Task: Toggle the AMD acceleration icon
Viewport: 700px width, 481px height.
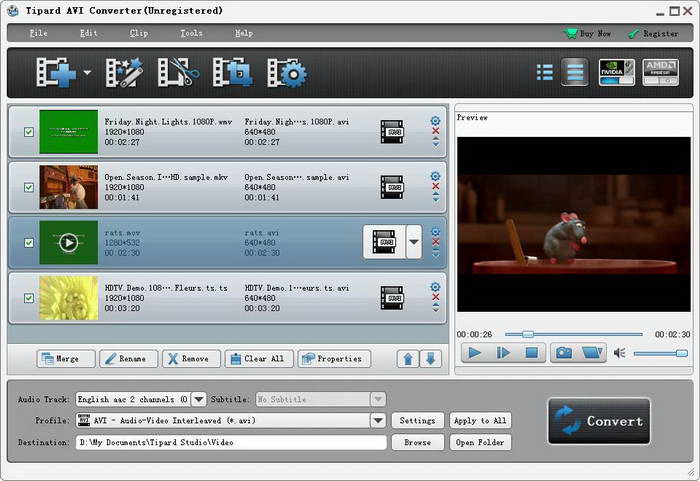Action: pos(660,72)
